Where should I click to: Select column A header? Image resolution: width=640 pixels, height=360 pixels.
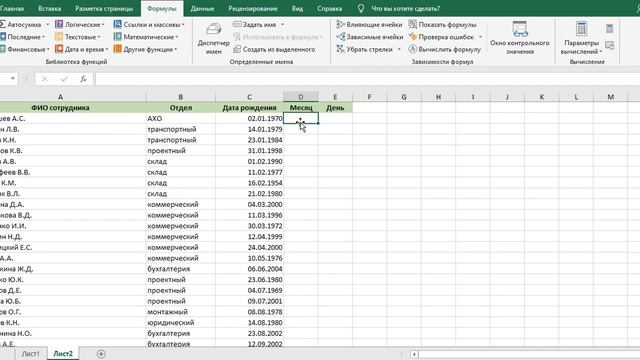tap(60, 97)
